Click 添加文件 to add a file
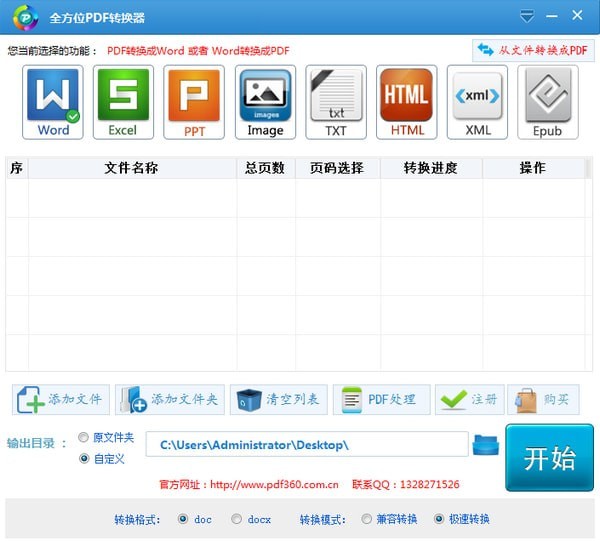The image size is (600, 541). [62, 400]
